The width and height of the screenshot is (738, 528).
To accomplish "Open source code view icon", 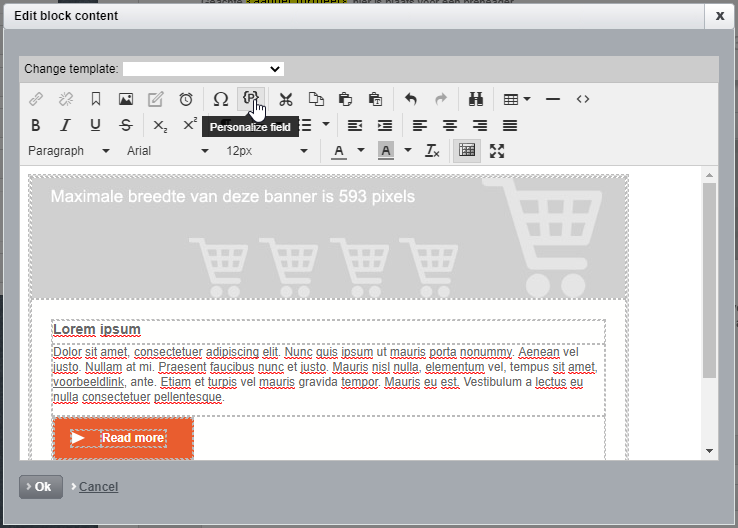I will point(583,99).
